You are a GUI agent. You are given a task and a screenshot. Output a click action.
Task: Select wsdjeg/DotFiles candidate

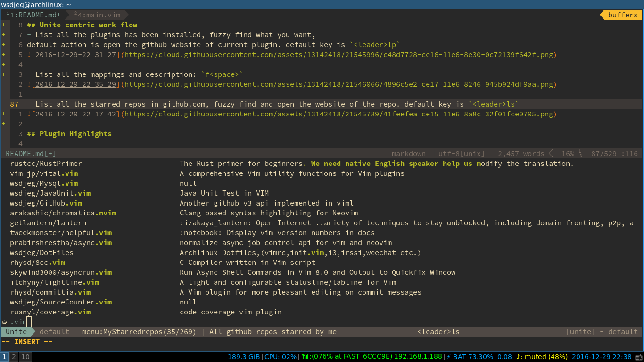click(x=41, y=253)
